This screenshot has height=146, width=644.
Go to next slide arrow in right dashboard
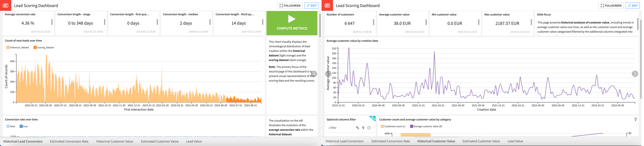pyautogui.click(x=635, y=74)
